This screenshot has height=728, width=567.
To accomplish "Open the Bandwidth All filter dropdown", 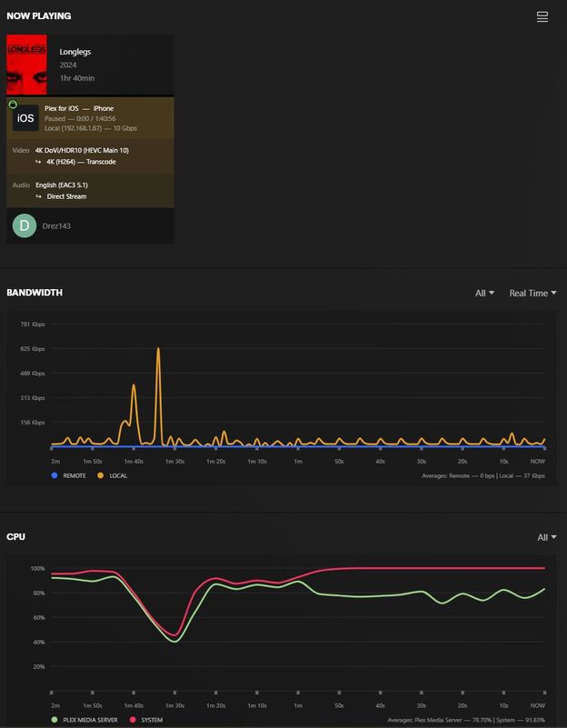I will point(484,293).
